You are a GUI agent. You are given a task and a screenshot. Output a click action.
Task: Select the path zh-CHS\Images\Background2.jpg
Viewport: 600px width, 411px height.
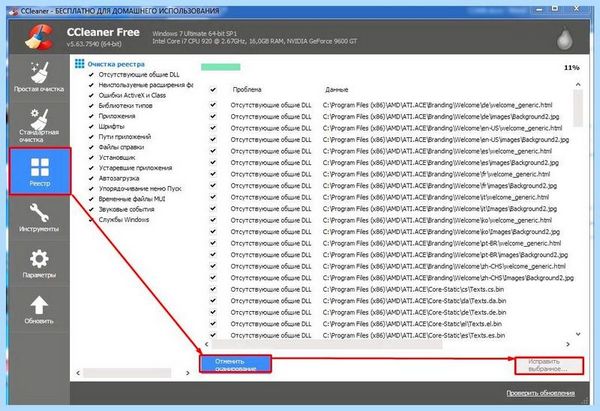click(448, 278)
